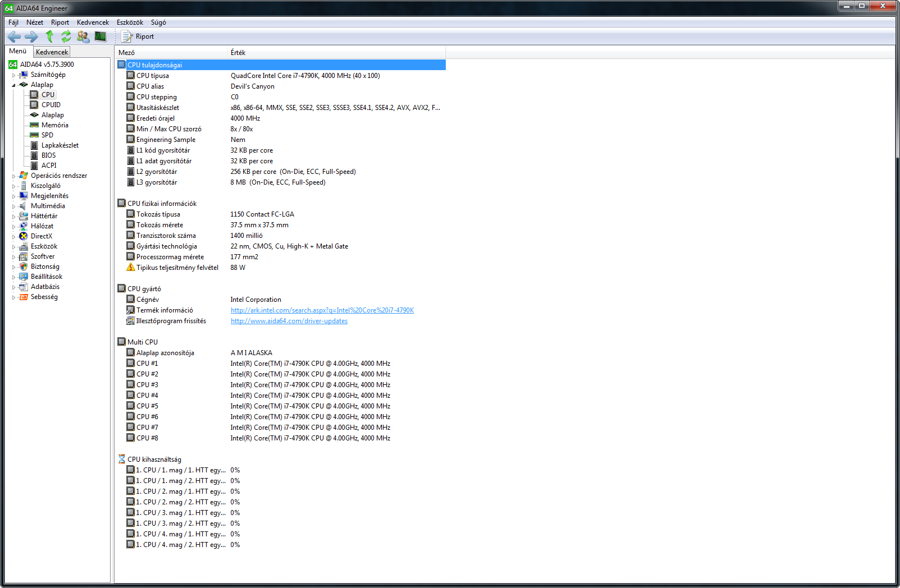
Task: Expand the Háttértár node
Action: pos(14,216)
